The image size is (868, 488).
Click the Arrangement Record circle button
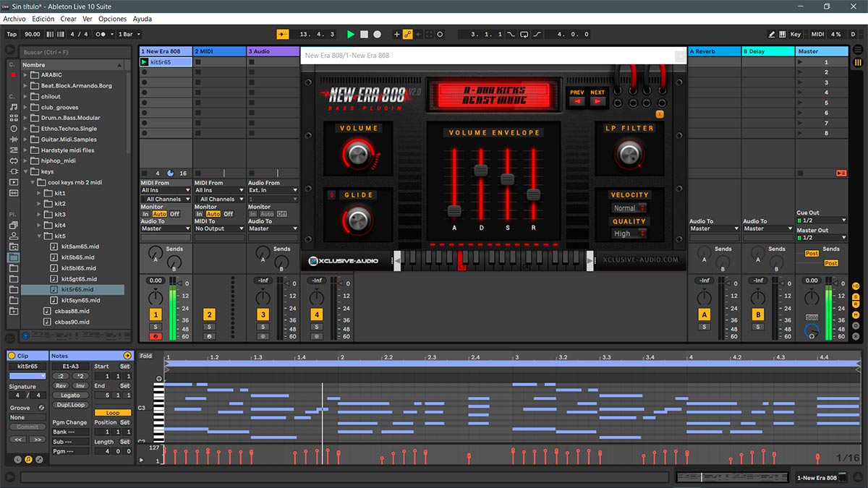click(377, 34)
